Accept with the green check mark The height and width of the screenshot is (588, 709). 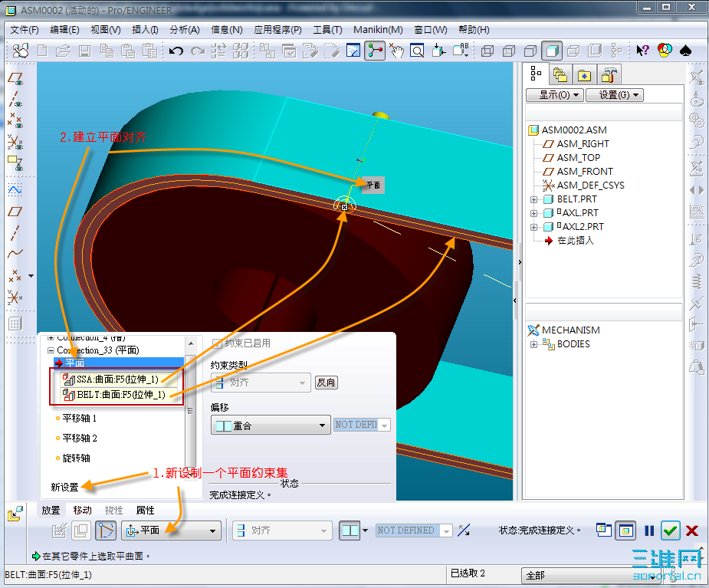670,531
